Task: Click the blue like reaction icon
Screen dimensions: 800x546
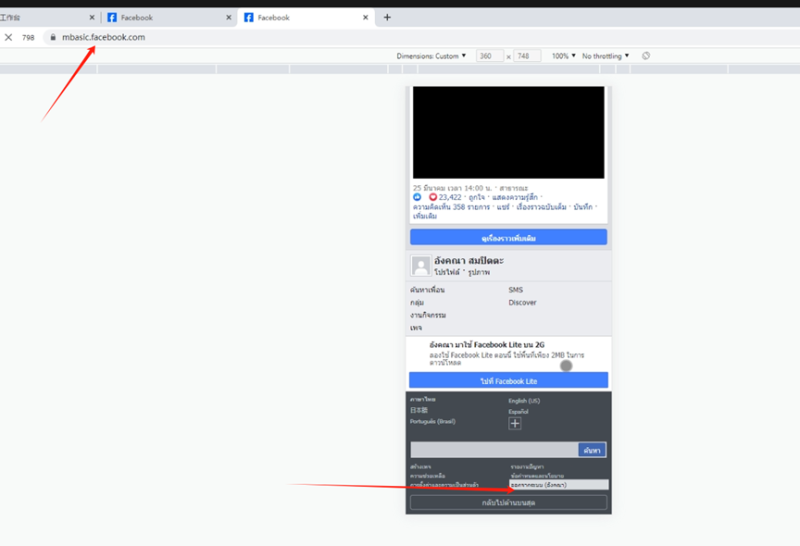Action: pyautogui.click(x=417, y=197)
